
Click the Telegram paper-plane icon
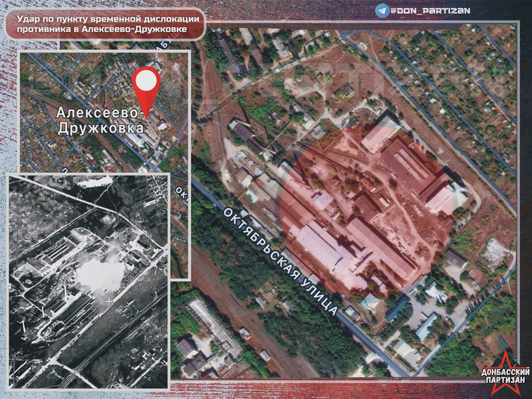(382, 11)
